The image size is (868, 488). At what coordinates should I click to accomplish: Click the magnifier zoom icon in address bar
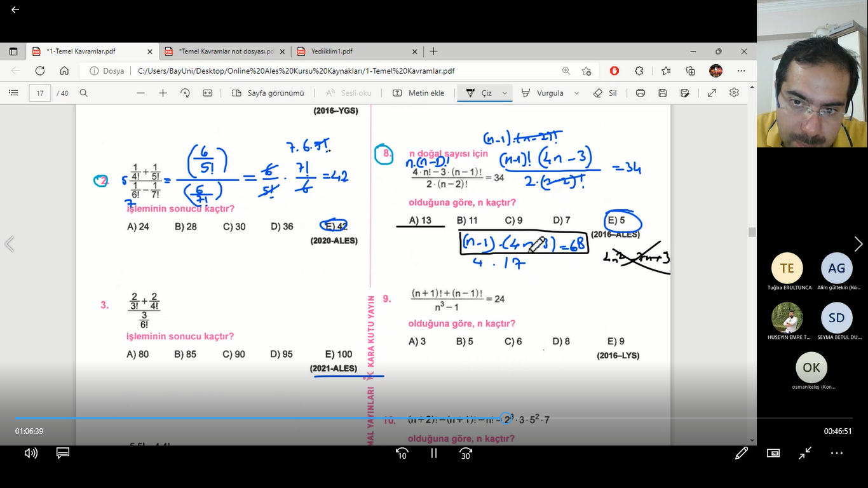click(566, 71)
